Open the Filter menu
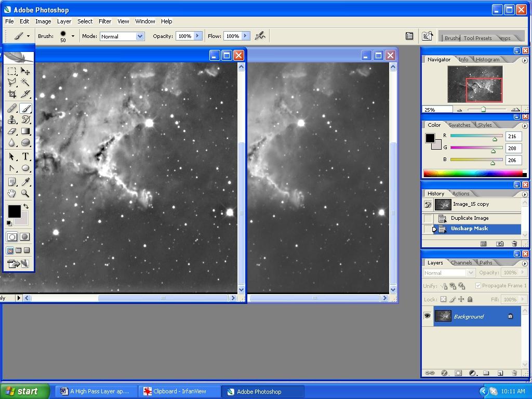The height and width of the screenshot is (399, 532). (x=105, y=21)
